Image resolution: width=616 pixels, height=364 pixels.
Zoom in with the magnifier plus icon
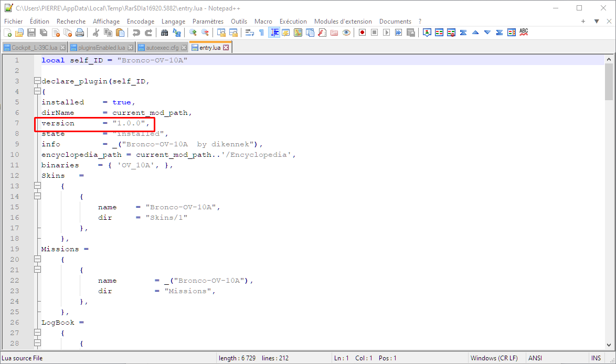click(x=193, y=33)
